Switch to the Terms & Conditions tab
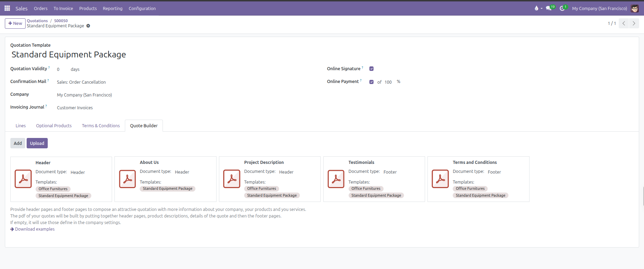The image size is (644, 269). tap(101, 126)
